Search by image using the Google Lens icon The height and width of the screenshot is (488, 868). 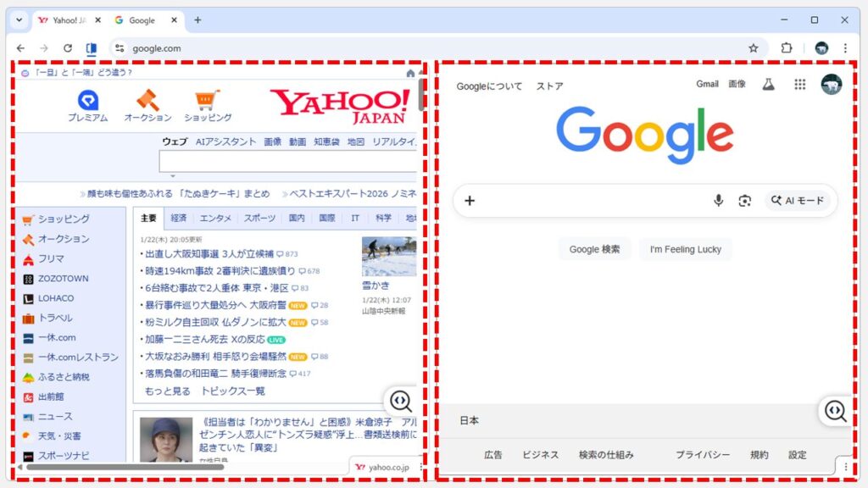pyautogui.click(x=745, y=200)
